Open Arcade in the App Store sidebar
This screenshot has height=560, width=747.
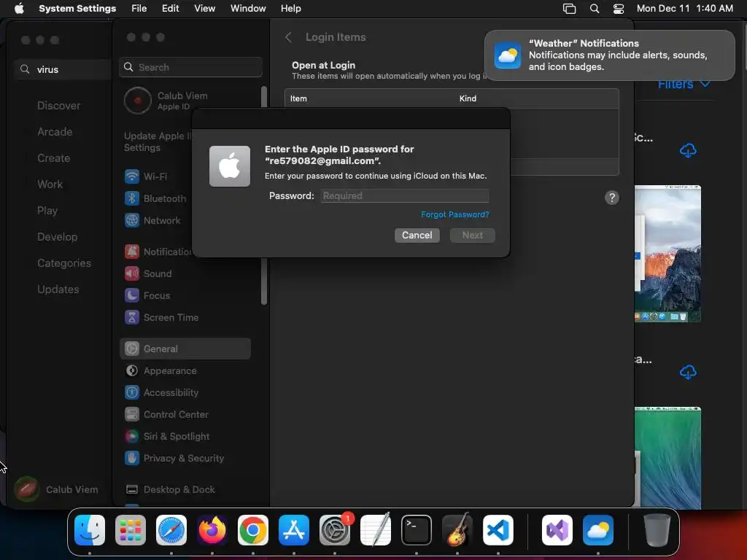click(x=55, y=132)
